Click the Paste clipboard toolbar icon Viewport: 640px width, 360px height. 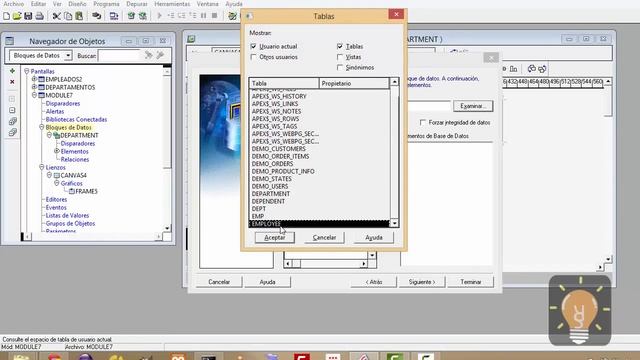[x=79, y=16]
